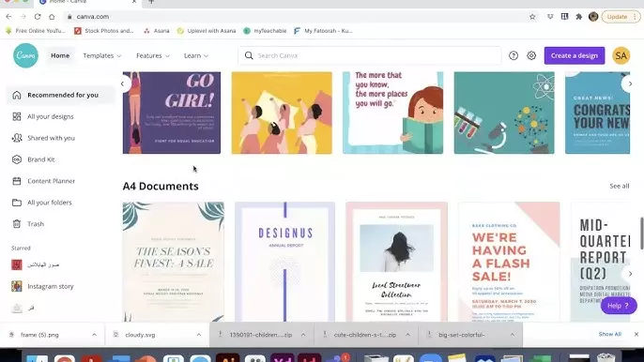Bookmark this page with the star icon
Screen dimensions: 644x362
[x=532, y=17]
